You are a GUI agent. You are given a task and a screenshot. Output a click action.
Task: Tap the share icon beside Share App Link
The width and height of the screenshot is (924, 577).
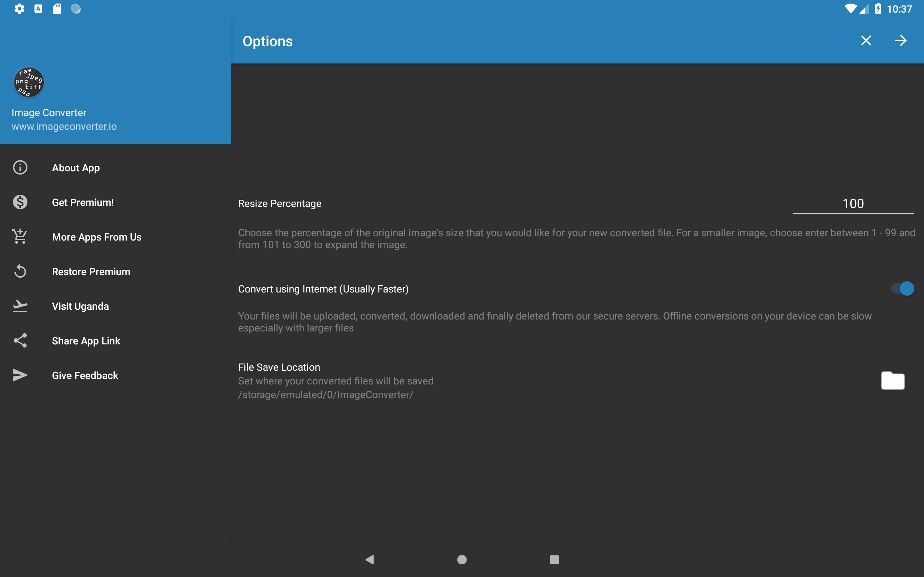point(20,341)
